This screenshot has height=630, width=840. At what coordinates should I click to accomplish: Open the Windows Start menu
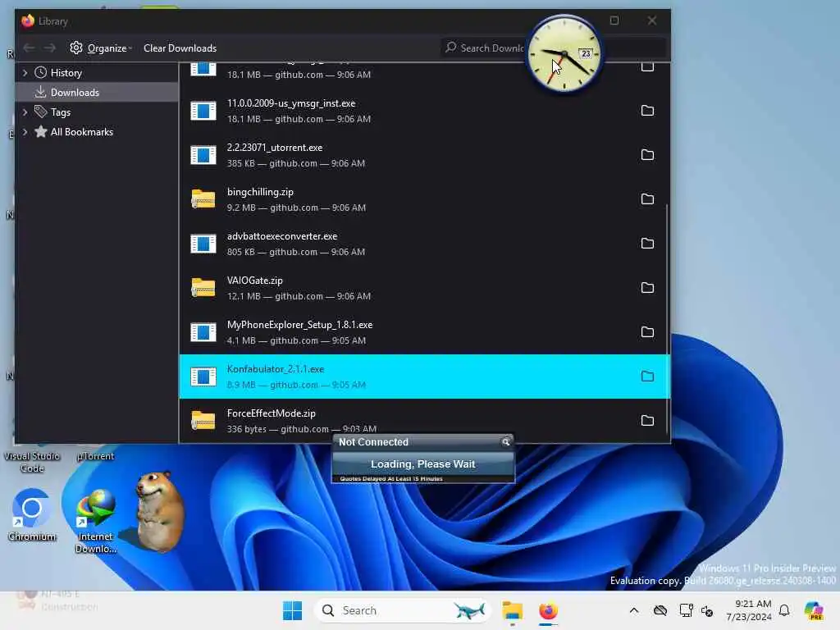(x=293, y=610)
